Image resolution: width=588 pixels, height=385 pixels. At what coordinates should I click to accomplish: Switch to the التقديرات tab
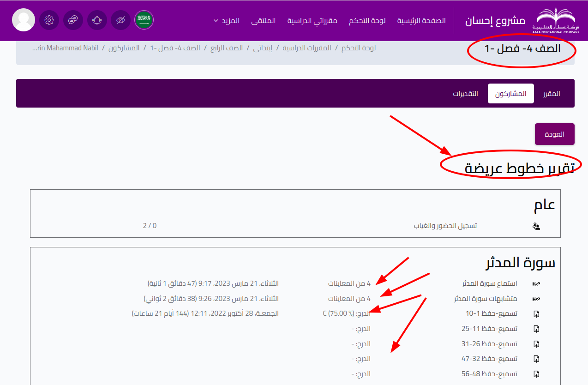(x=465, y=94)
